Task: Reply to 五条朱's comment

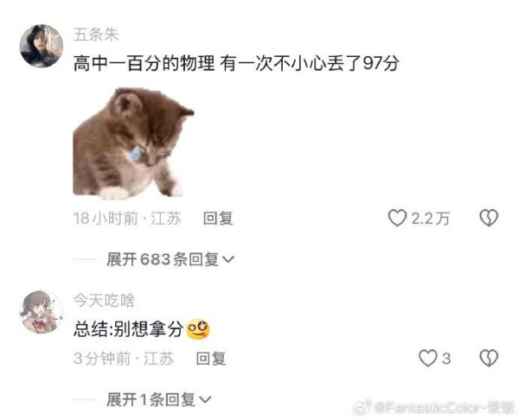Action: click(x=218, y=219)
